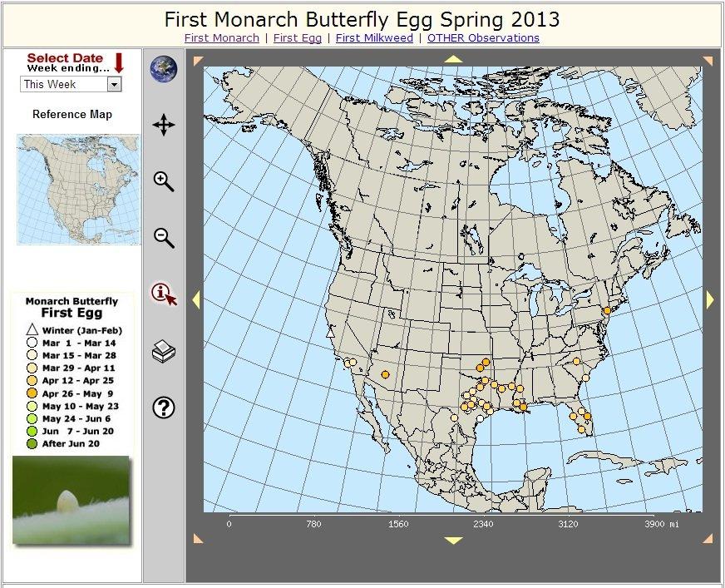
Task: Open the First Milkweed link
Action: pos(376,38)
